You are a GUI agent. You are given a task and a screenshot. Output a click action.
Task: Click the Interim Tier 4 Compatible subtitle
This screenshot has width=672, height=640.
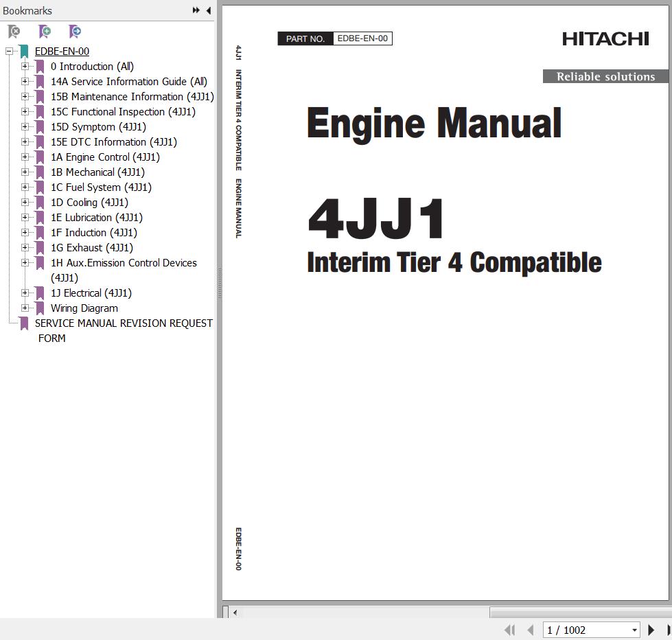(454, 262)
